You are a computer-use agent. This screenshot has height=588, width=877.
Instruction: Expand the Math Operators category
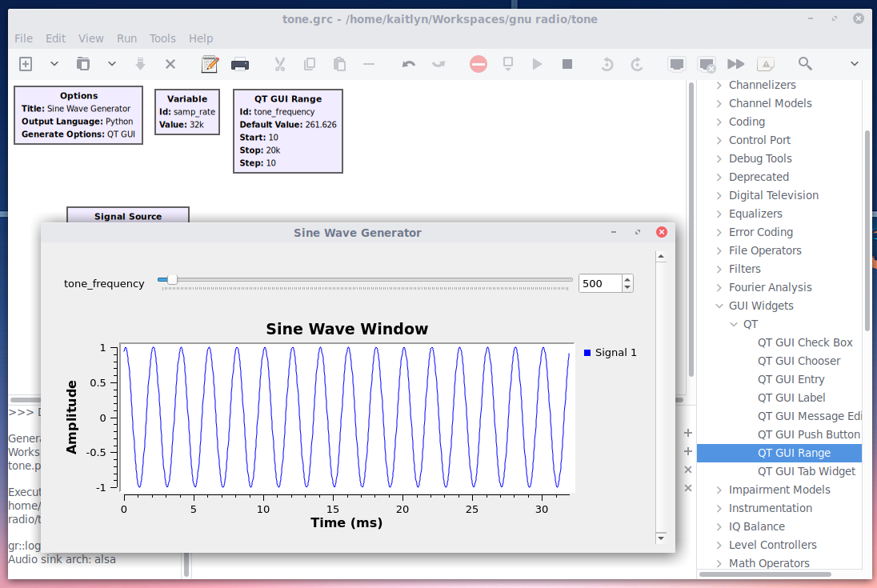pyautogui.click(x=719, y=562)
